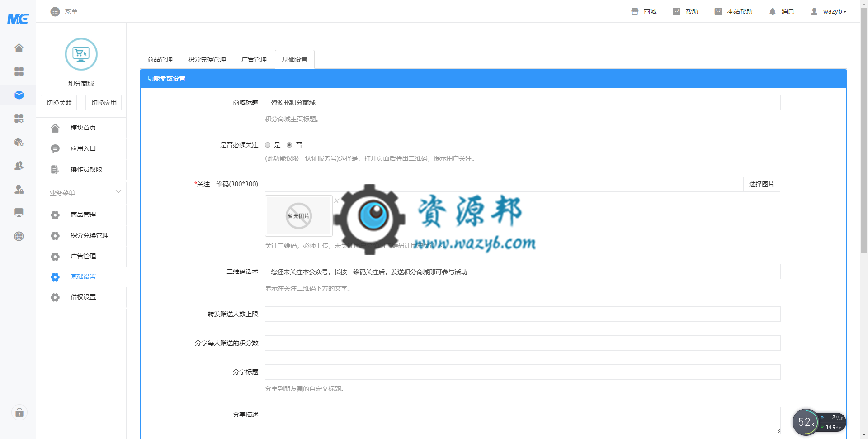868x439 pixels.
Task: Open the globe icon in rail
Action: (x=19, y=236)
